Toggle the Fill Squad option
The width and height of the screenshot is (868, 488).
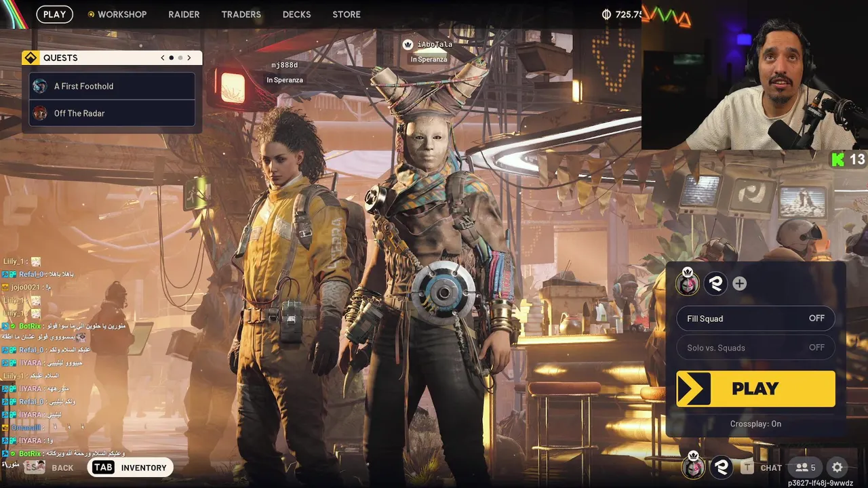click(755, 319)
